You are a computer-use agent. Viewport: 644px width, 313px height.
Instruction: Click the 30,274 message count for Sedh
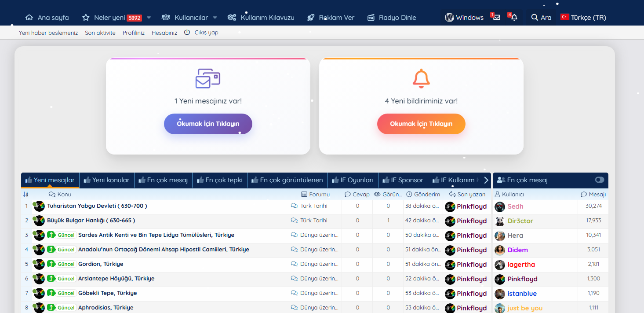593,206
